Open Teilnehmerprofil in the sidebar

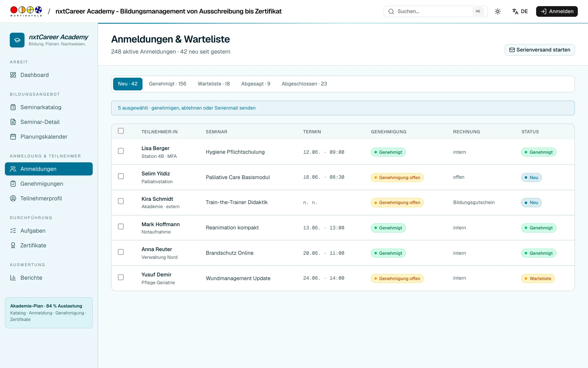[49, 198]
